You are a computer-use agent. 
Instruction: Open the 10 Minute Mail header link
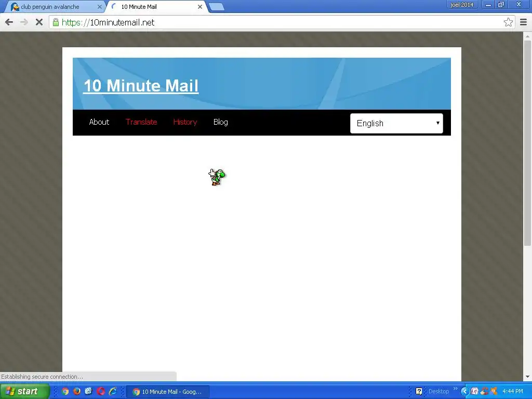coord(141,86)
